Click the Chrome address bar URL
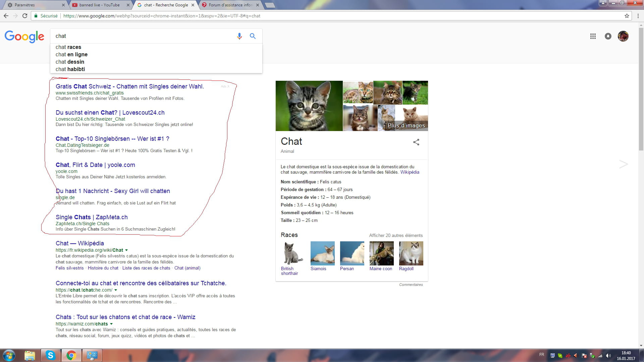The height and width of the screenshot is (362, 644). (x=162, y=16)
